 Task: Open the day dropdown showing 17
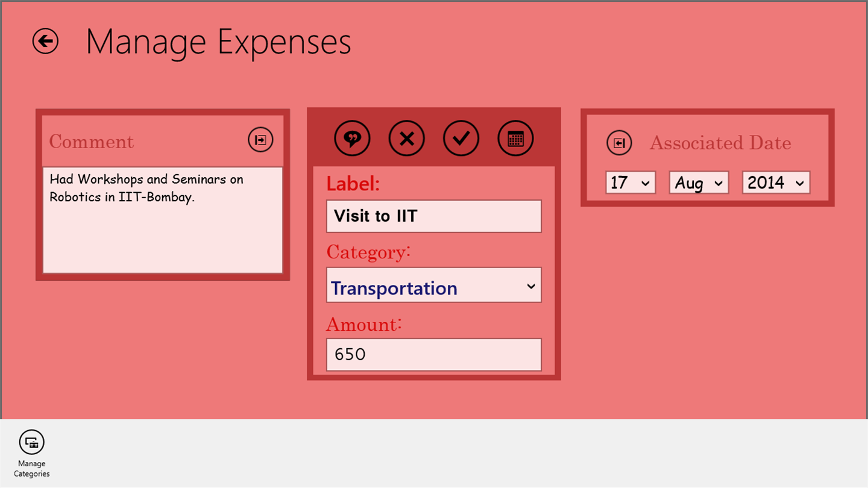(x=631, y=183)
